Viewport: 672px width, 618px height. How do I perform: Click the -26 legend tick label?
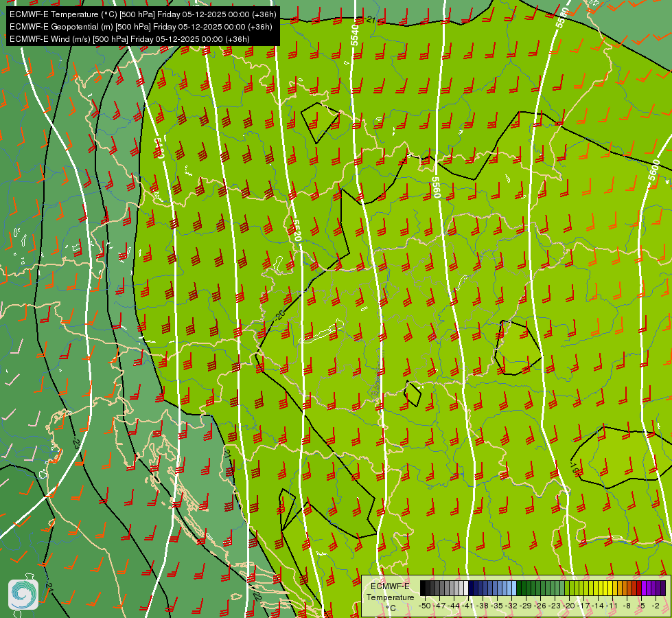pos(540,606)
